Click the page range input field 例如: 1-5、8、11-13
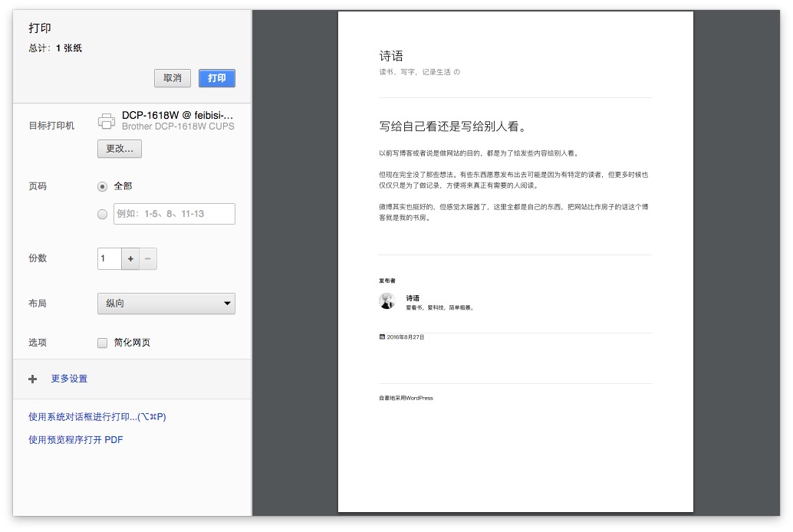The height and width of the screenshot is (532, 793). (x=174, y=214)
